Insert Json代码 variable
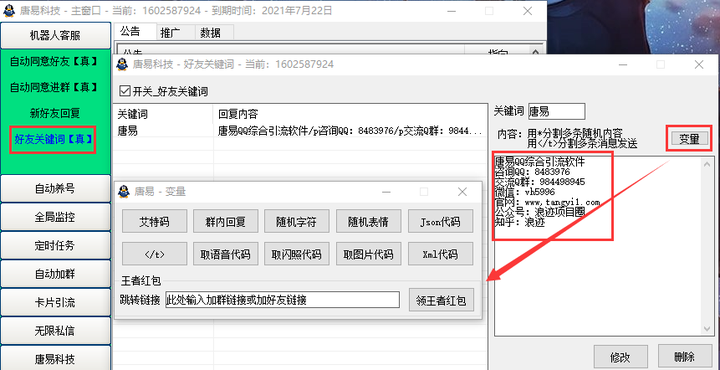Screen dimensions: 720x370 pyautogui.click(x=440, y=222)
